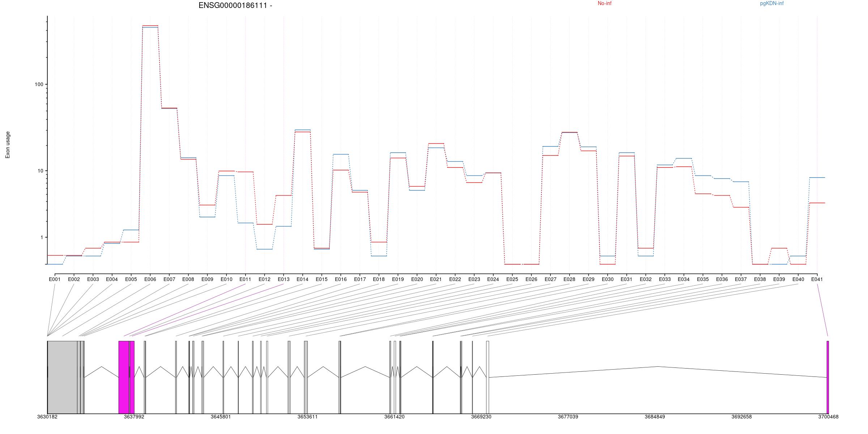Screen dimensions: 868x434
Task: Click exon label E024
Action: point(493,279)
